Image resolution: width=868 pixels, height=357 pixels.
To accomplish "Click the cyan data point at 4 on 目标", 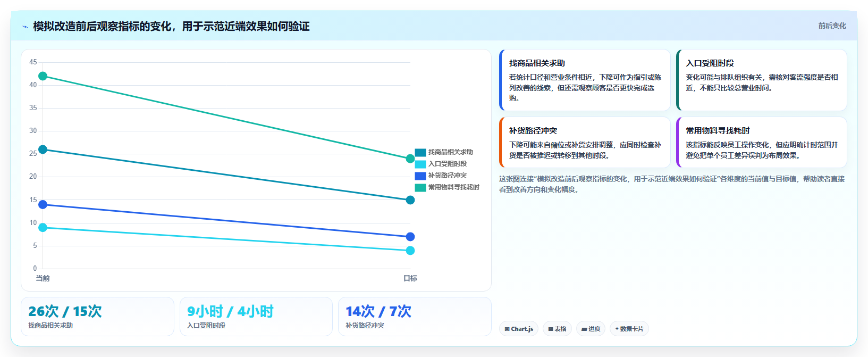I will coord(410,251).
